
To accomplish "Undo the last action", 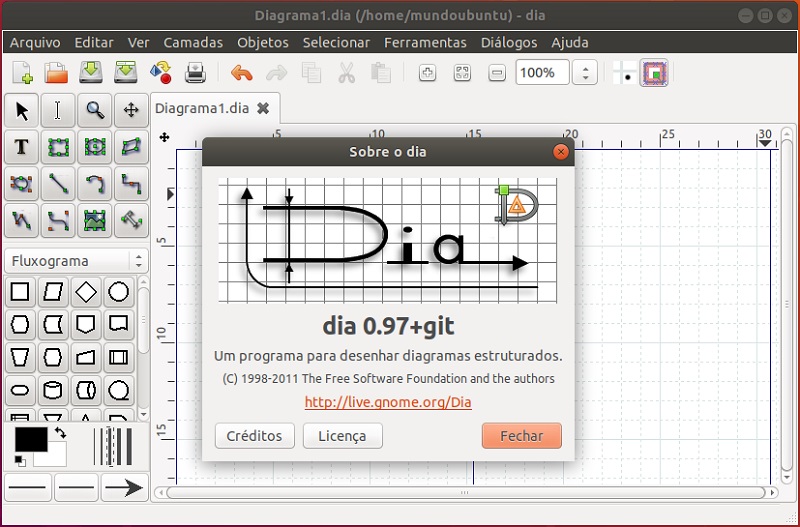I will click(242, 73).
